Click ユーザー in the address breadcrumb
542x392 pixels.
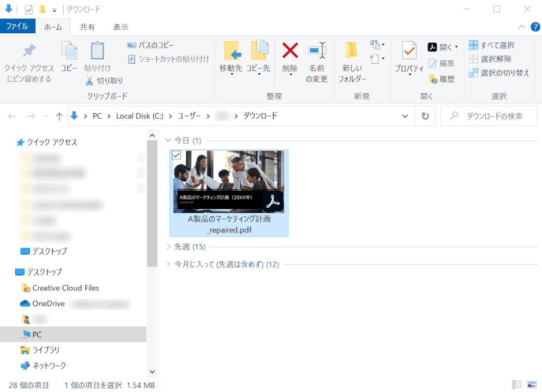click(x=189, y=116)
